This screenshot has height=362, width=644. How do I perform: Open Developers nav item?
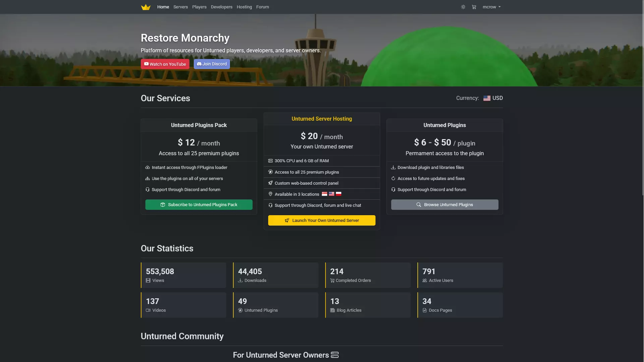pyautogui.click(x=221, y=7)
